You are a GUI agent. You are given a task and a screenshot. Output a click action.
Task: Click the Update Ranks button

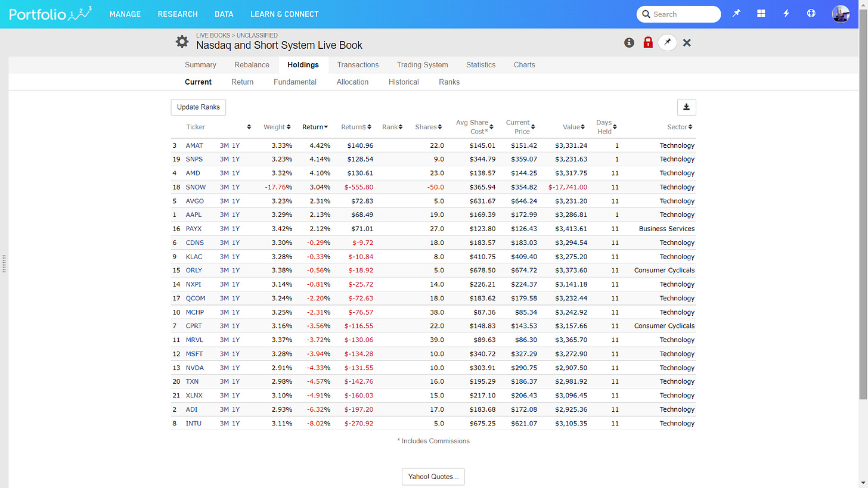click(199, 107)
